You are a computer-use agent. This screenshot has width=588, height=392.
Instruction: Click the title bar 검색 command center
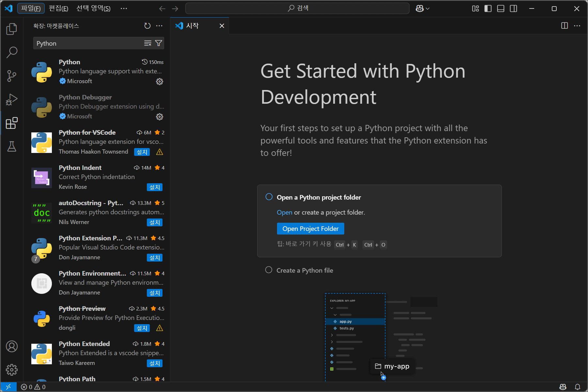pyautogui.click(x=297, y=8)
